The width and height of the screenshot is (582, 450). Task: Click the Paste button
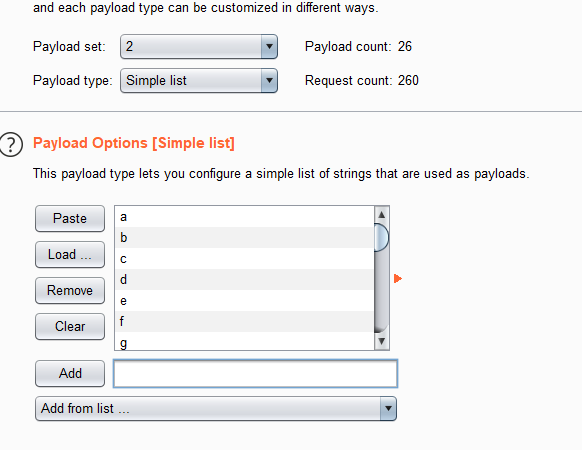[70, 218]
